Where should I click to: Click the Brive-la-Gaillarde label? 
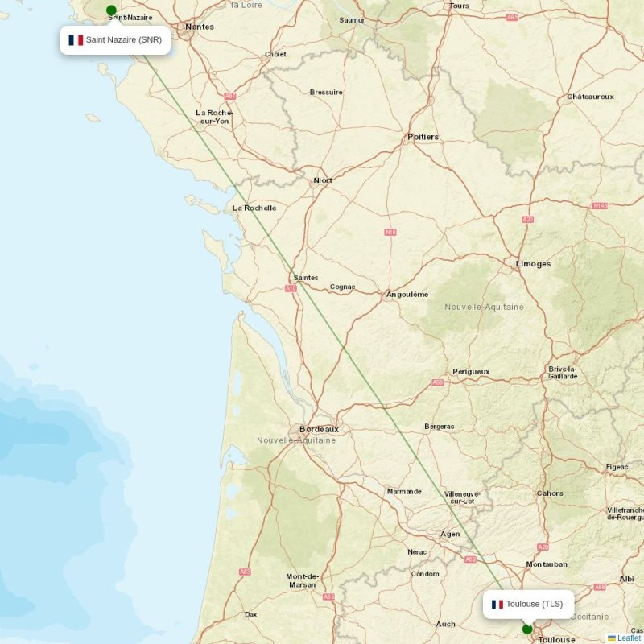click(x=563, y=373)
